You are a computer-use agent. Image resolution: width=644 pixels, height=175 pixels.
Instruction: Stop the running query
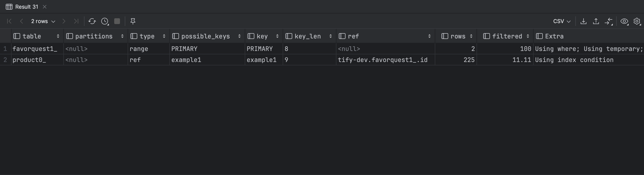point(117,21)
